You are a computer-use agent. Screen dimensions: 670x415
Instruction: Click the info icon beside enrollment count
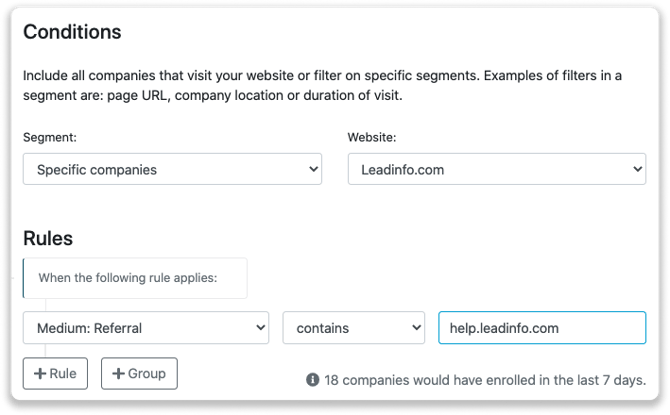tap(312, 380)
